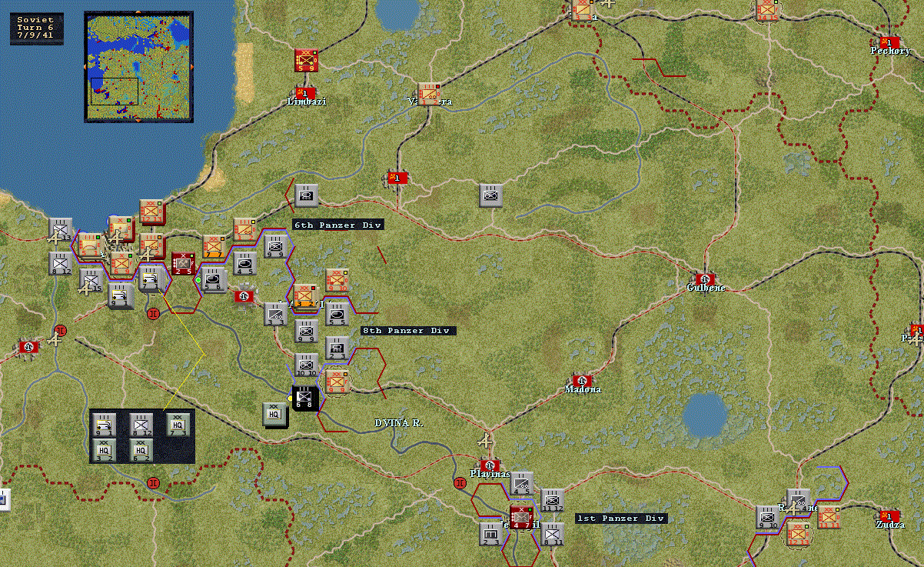Pick the HQ 6-2 in the stack panel
Viewport: 924px width, 567px height.
pos(141,450)
